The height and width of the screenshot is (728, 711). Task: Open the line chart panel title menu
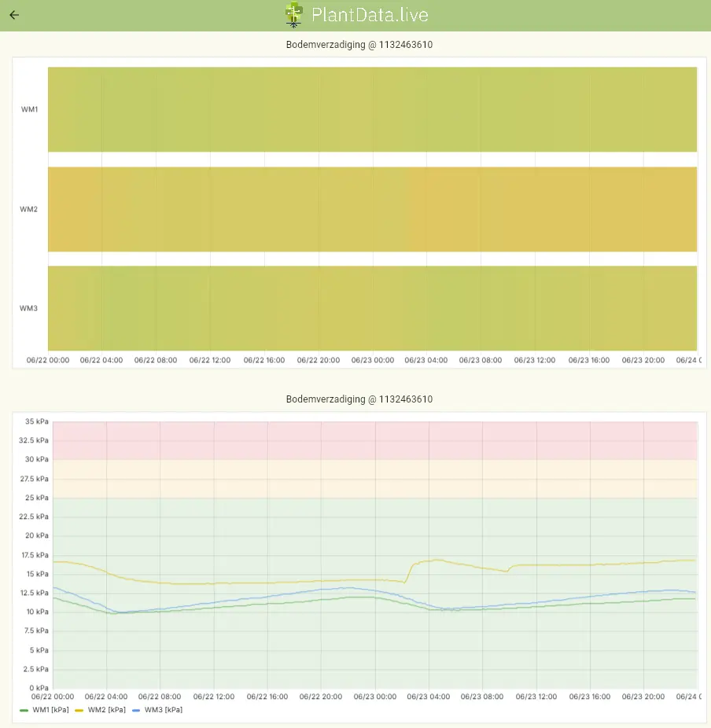pyautogui.click(x=359, y=399)
